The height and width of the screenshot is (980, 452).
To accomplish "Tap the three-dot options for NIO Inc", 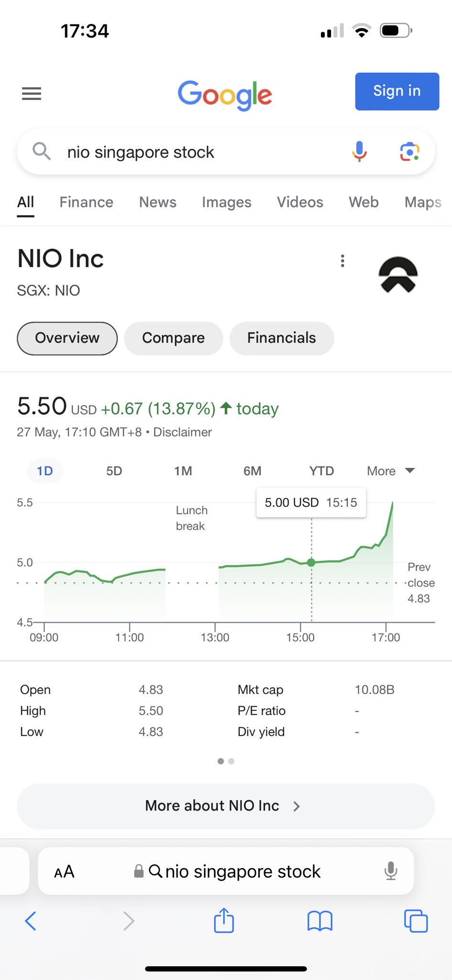I will (x=342, y=261).
